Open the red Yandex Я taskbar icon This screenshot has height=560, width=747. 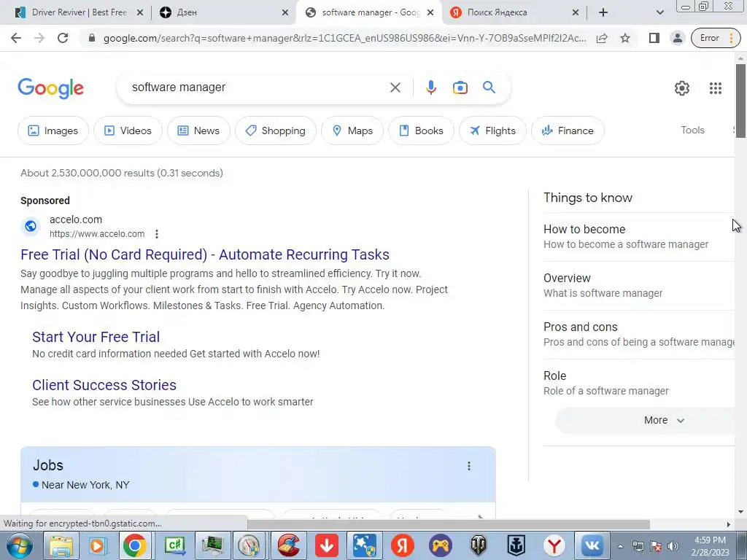pyautogui.click(x=402, y=545)
